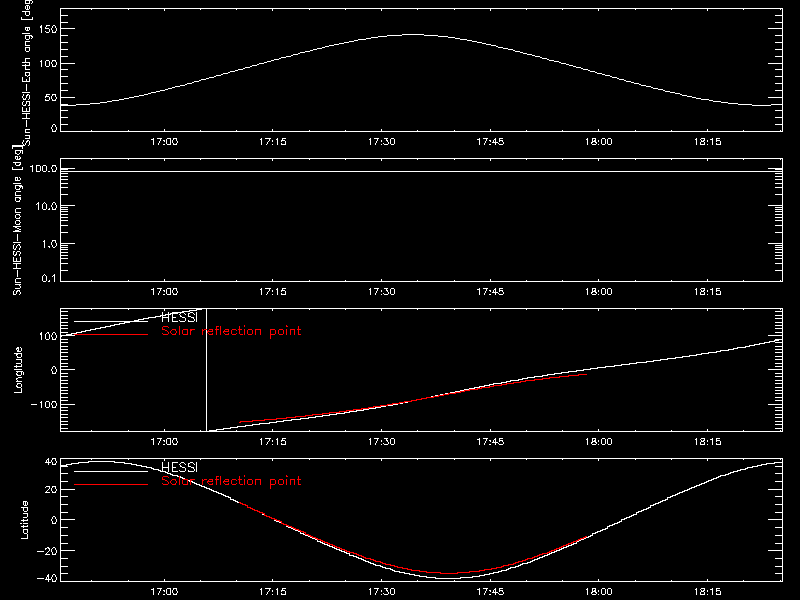
Task: Click the -20 tick on Latitude axis
Action: [x=47, y=552]
